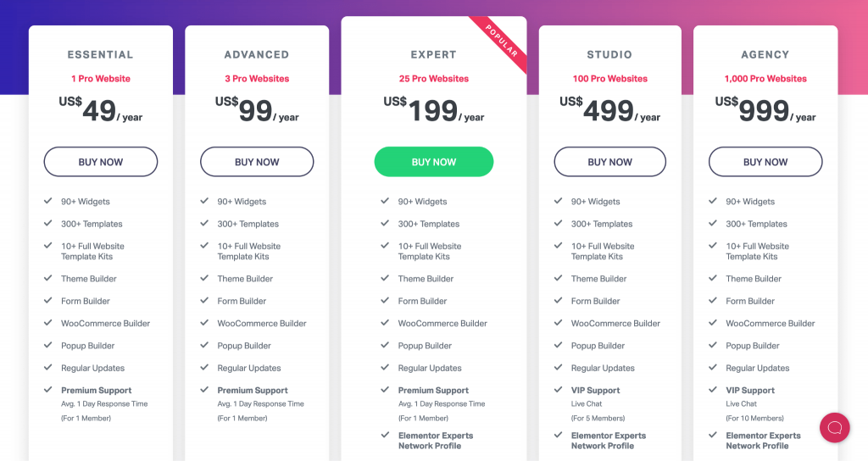Click the checkmark beside Expert's WooCommerce Builder
The image size is (868, 461).
coord(386,323)
